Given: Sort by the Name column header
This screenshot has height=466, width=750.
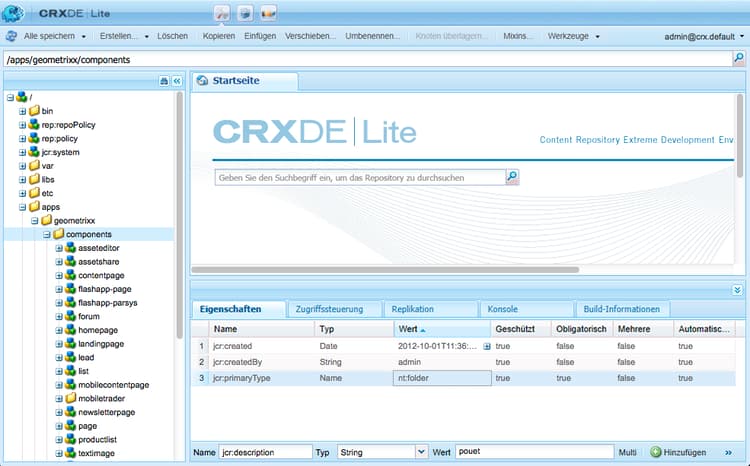Looking at the screenshot, I should tap(261, 329).
